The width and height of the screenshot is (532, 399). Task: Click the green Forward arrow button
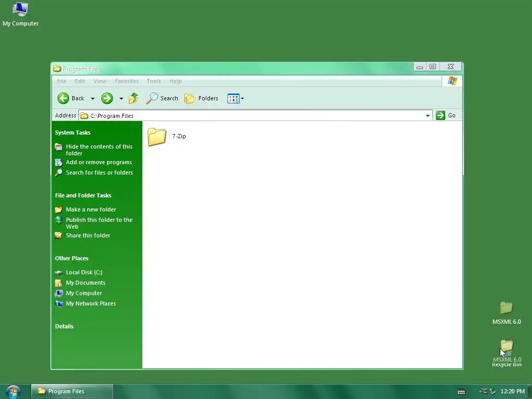coord(107,98)
